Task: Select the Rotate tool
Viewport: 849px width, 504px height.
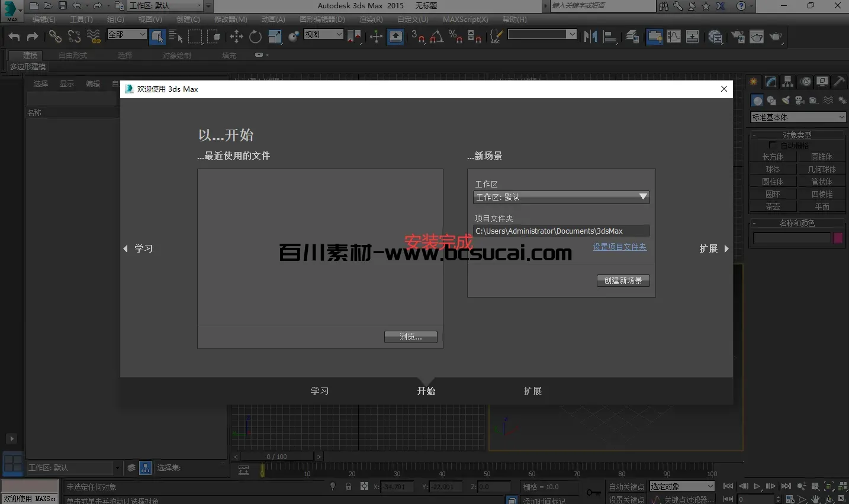Action: pos(255,37)
